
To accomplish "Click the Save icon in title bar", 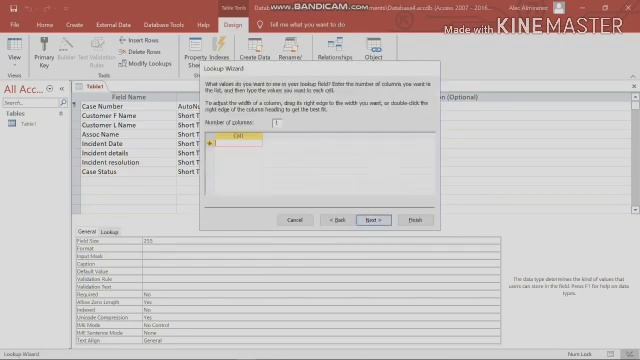I will click(x=13, y=8).
